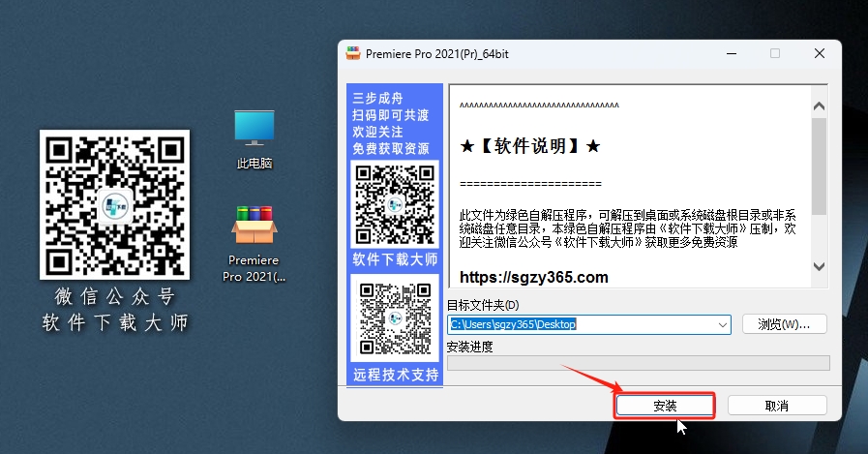
Task: Click the description scrollbar down arrow
Action: [x=820, y=266]
